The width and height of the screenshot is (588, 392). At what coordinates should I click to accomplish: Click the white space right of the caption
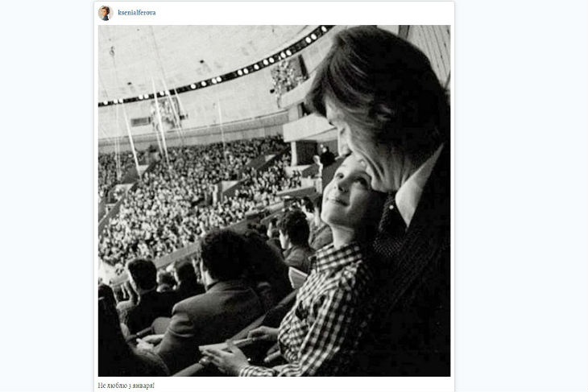(322, 385)
